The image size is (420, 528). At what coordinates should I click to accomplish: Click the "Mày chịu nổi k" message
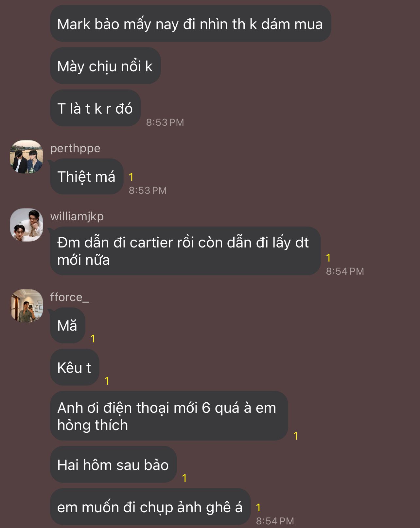click(x=105, y=66)
